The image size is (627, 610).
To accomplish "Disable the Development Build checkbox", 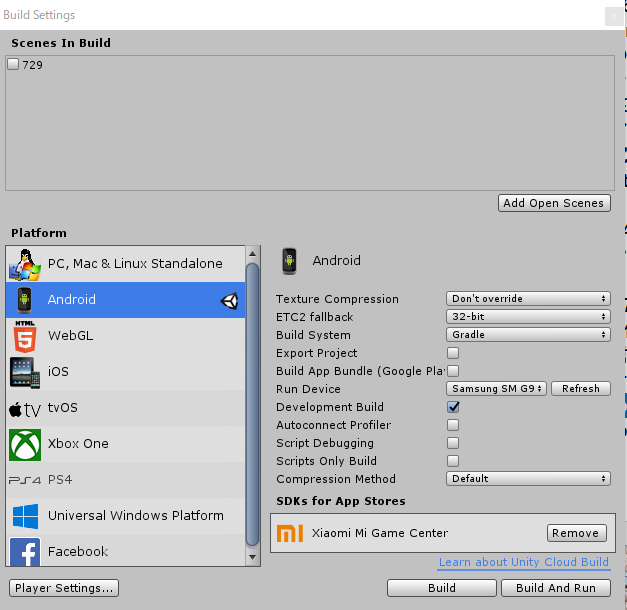I will pyautogui.click(x=453, y=407).
